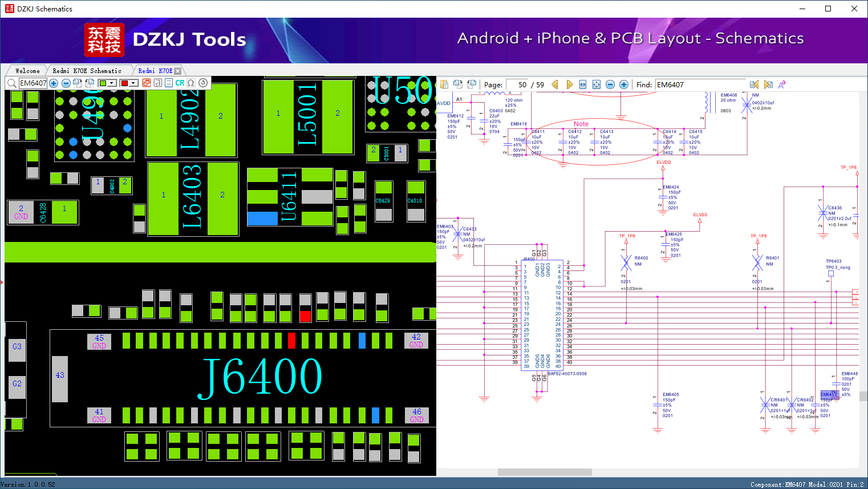Toggle the 'a' text label icon

pyautogui.click(x=158, y=83)
